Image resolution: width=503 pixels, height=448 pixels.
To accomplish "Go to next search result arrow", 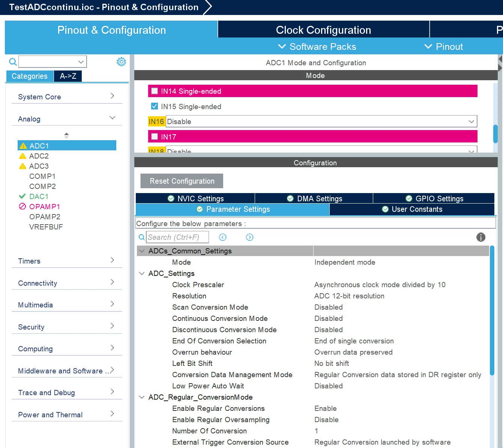I will [249, 237].
